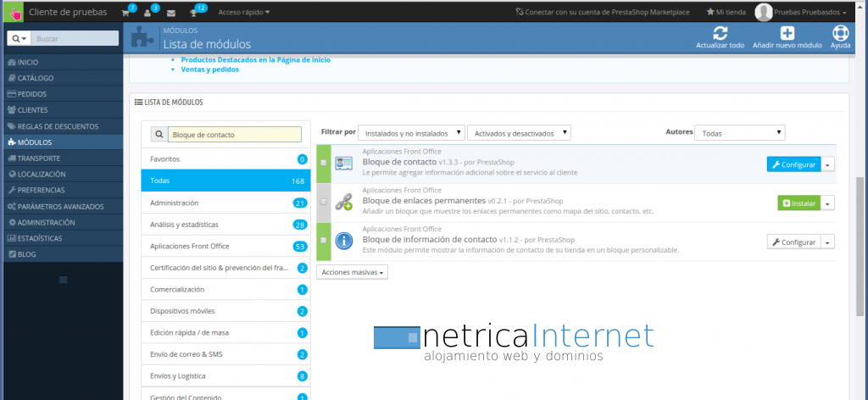Tick the Bloque de información de contacto checkbox
Image resolution: width=868 pixels, height=400 pixels.
point(323,240)
